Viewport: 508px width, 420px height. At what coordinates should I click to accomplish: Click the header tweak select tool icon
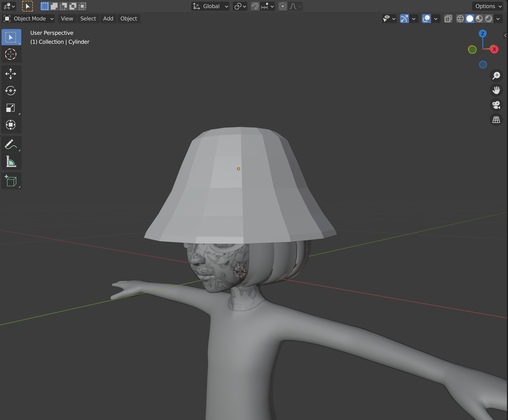point(27,6)
